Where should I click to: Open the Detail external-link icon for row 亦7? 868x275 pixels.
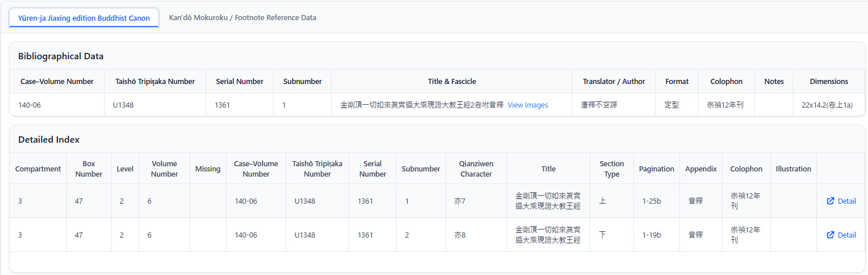(831, 201)
